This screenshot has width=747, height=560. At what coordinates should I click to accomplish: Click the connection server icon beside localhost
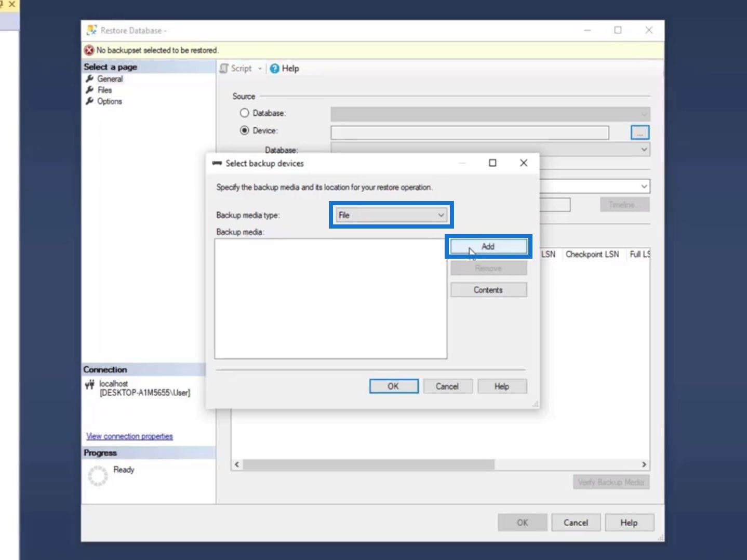coord(90,385)
